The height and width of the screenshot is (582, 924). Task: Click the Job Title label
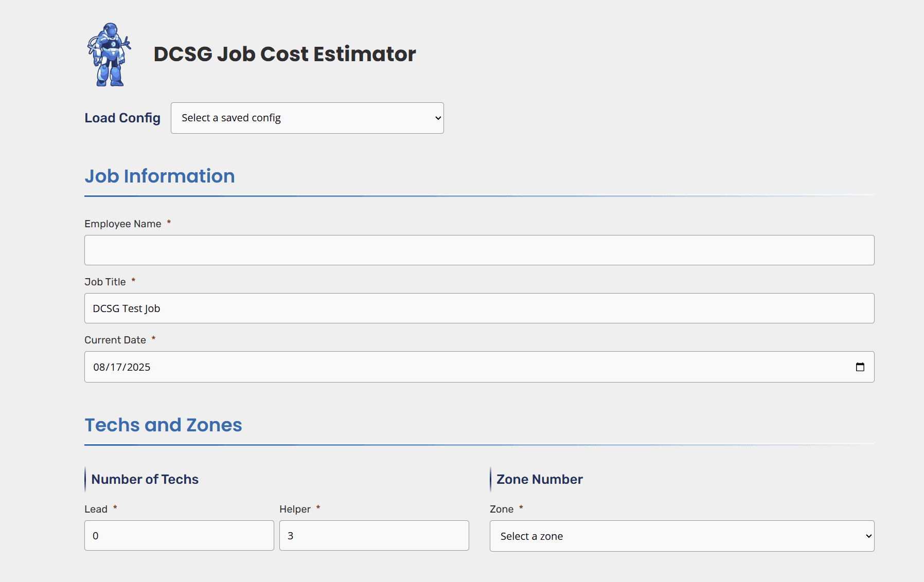(x=105, y=282)
